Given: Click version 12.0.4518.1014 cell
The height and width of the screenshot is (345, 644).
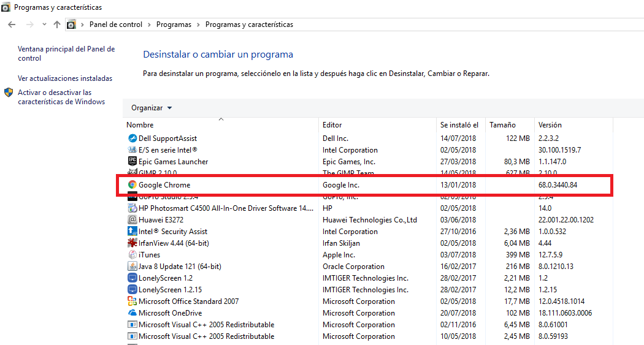Looking at the screenshot, I should click(x=561, y=301).
